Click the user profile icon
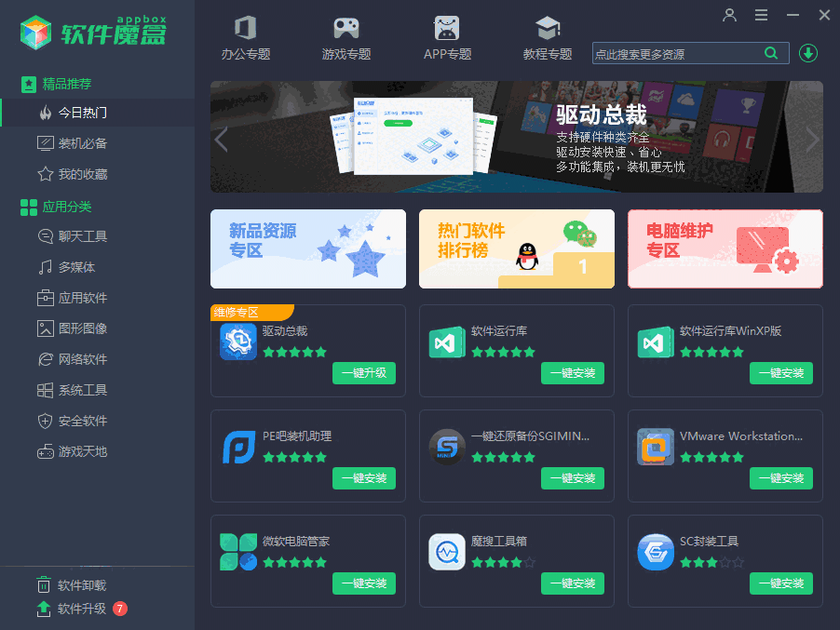Screen dimensions: 840x630 tap(729, 15)
